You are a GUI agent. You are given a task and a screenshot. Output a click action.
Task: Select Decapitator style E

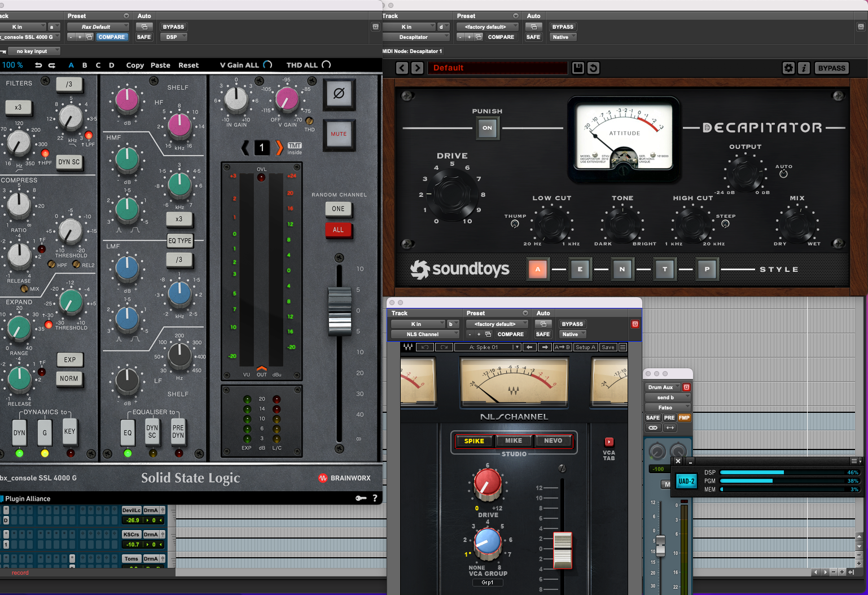[580, 270]
